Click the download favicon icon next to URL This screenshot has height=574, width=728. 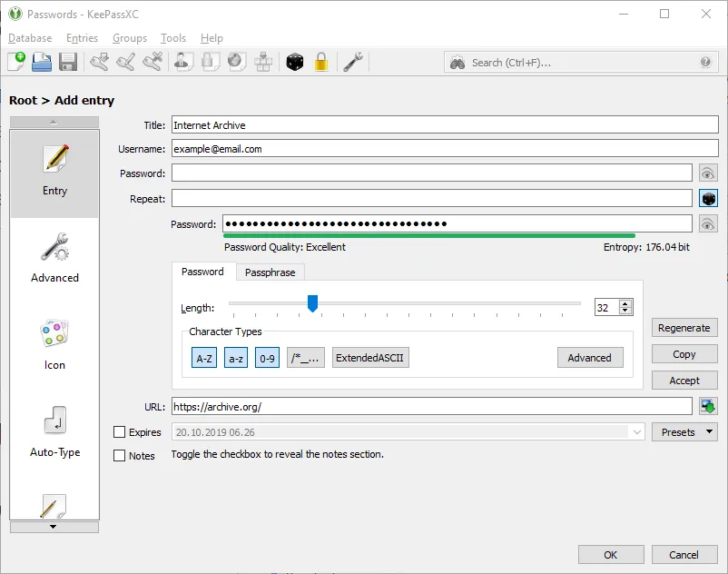click(709, 406)
